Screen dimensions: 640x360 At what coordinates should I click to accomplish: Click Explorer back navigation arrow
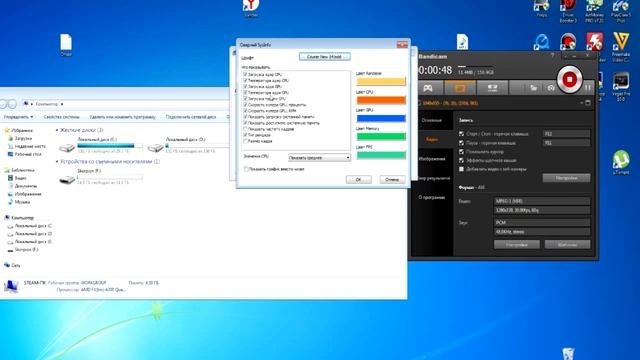click(x=3, y=104)
